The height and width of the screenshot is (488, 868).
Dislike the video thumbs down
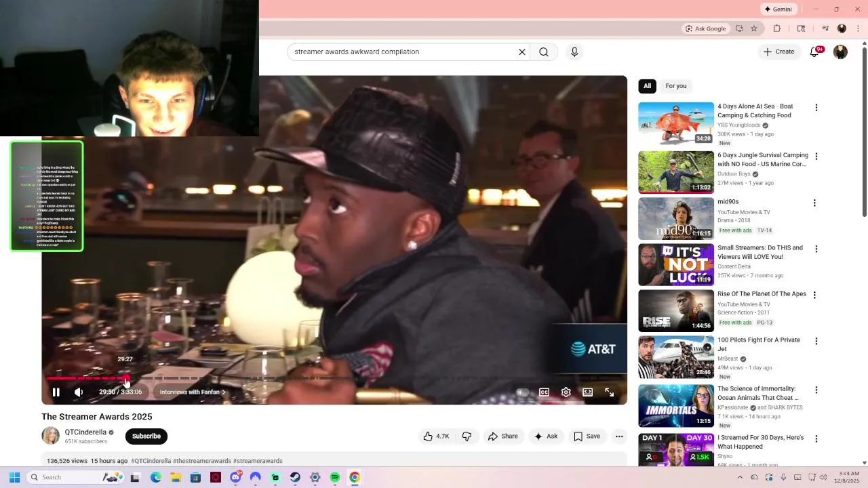[x=467, y=436]
